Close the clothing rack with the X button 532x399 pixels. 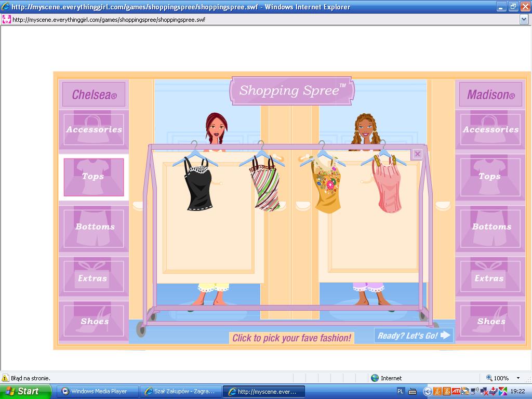pos(417,154)
